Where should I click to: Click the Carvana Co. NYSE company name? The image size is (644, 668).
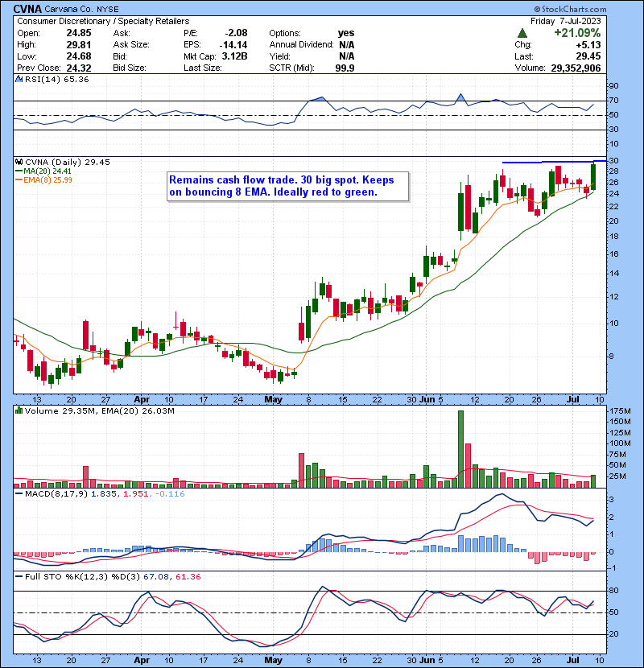coord(81,9)
